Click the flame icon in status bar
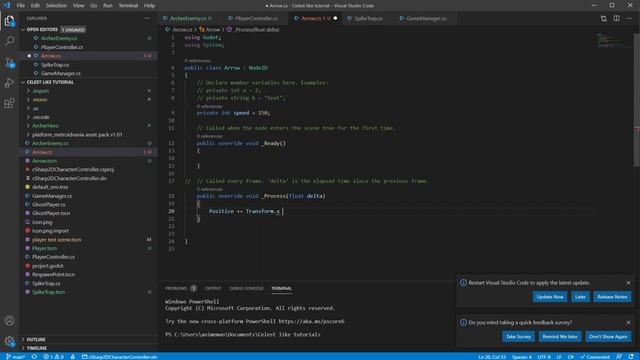 pyautogui.click(x=73, y=357)
